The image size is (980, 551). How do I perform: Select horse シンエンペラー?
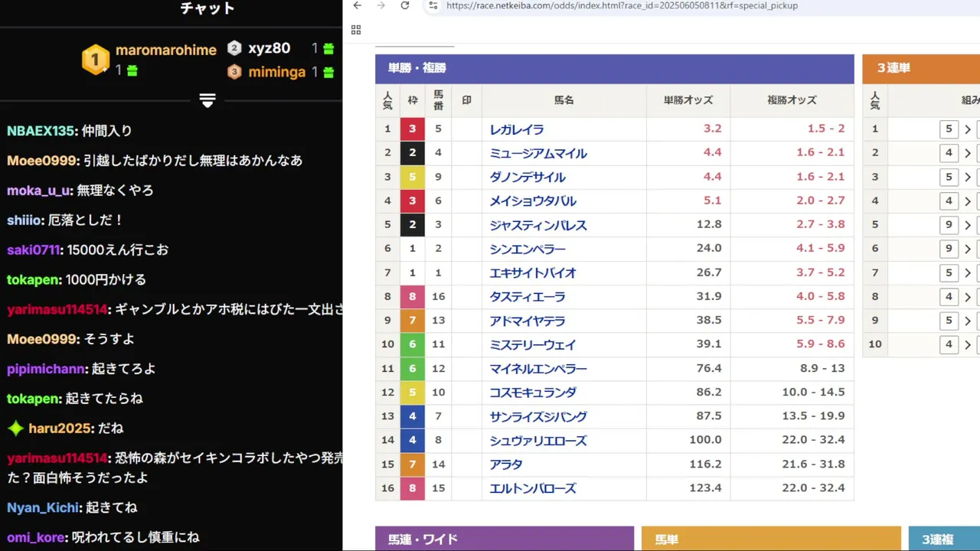(x=528, y=249)
